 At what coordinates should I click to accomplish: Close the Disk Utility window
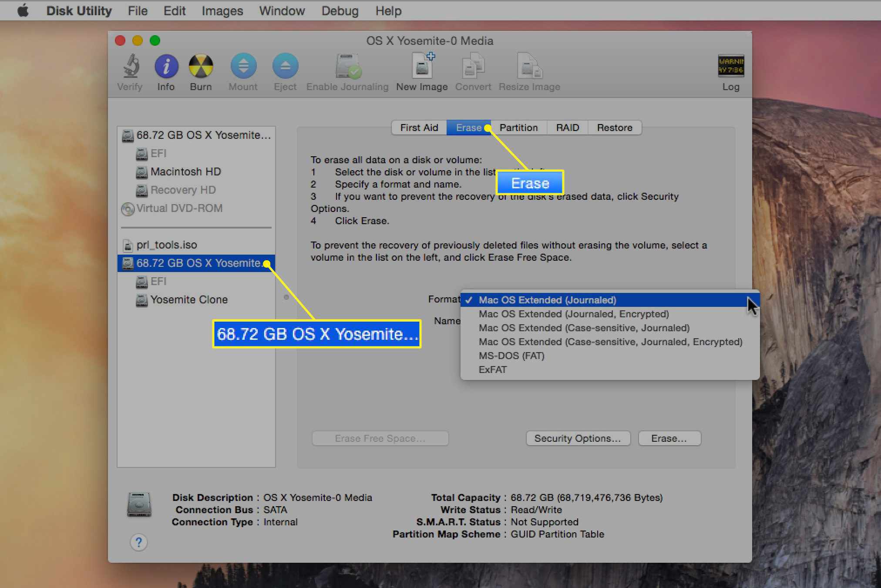point(120,40)
